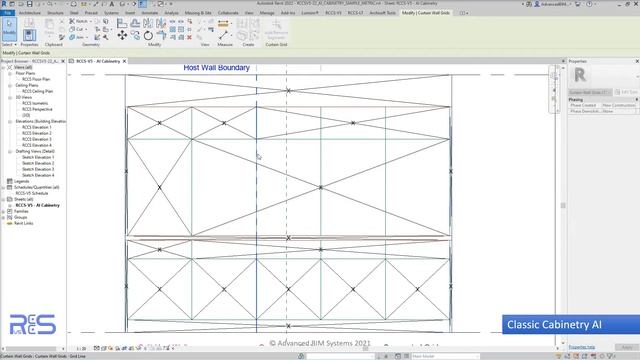The width and height of the screenshot is (640, 360).
Task: Click the Aligned Dimension measure icon
Action: [x=223, y=24]
